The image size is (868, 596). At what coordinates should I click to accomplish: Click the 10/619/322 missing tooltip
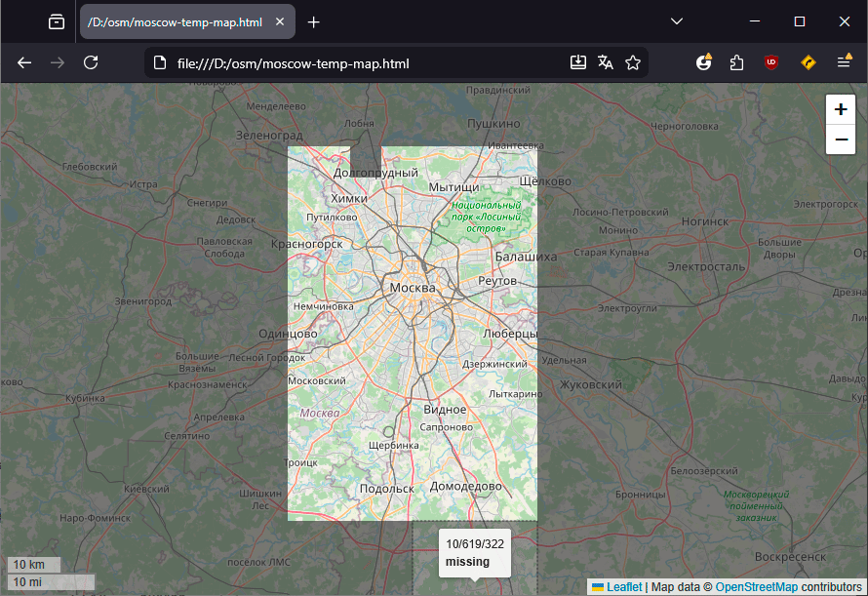point(474,551)
